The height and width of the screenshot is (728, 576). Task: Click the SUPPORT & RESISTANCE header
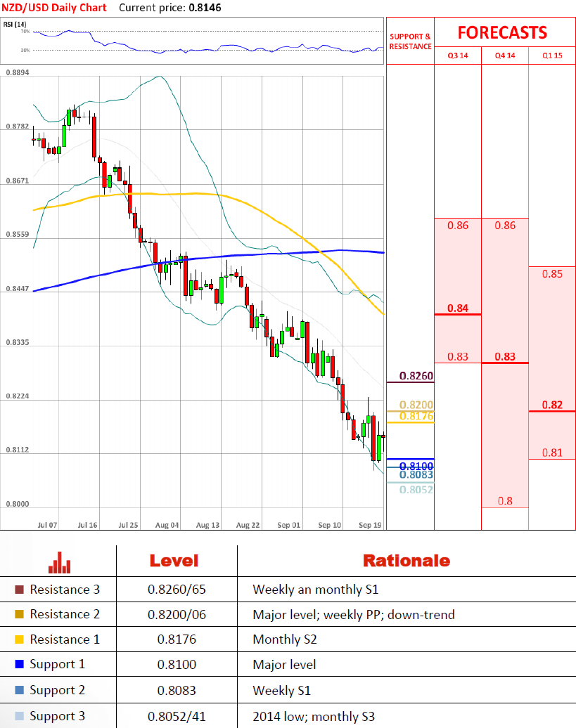pos(410,41)
